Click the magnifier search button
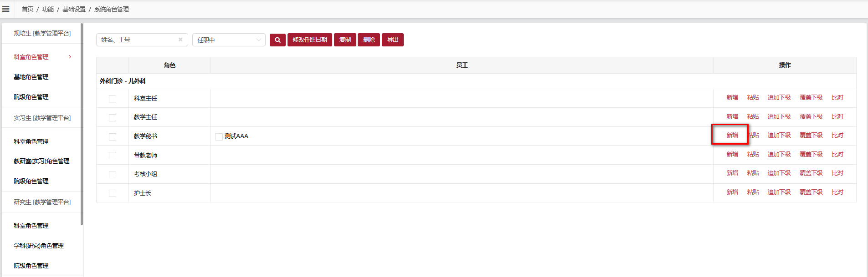 click(277, 40)
